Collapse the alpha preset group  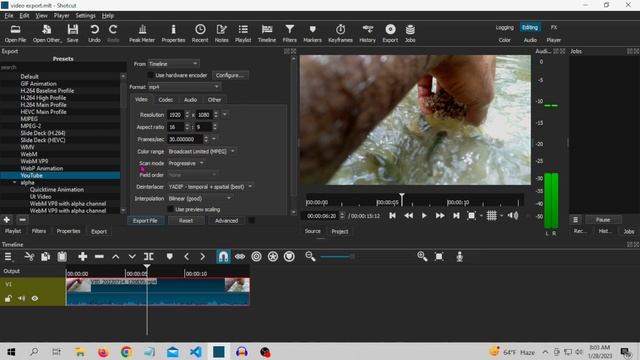click(x=15, y=182)
